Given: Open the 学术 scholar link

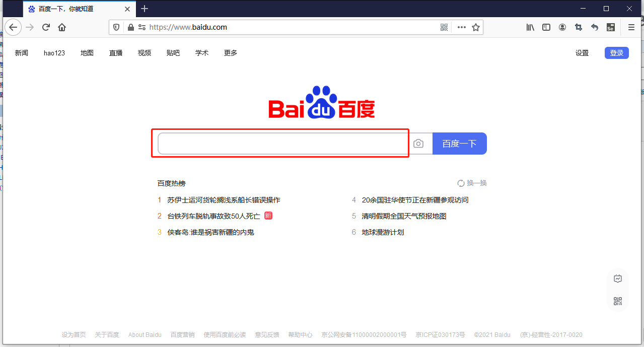Looking at the screenshot, I should 202,53.
